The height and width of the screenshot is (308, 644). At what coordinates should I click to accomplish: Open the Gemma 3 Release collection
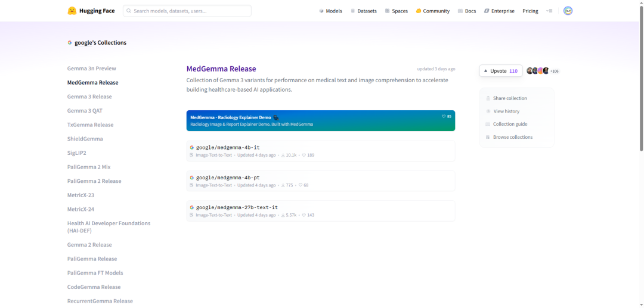click(x=89, y=97)
